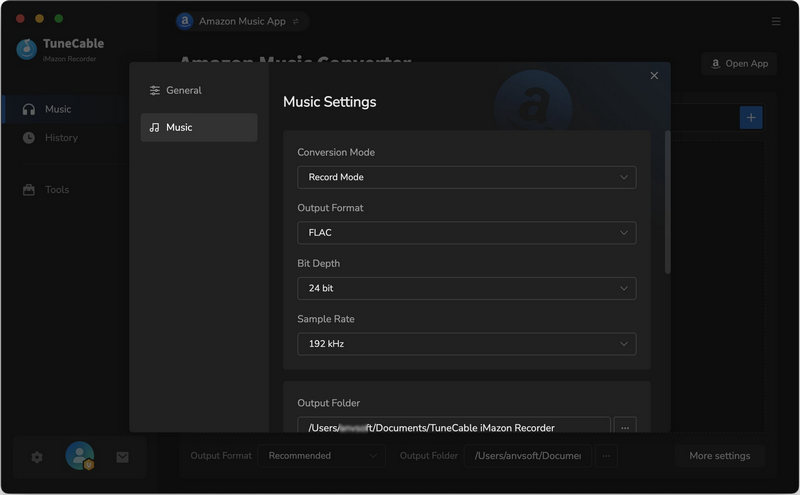This screenshot has height=495, width=800.
Task: Open the Bit Depth dropdown
Action: click(466, 288)
